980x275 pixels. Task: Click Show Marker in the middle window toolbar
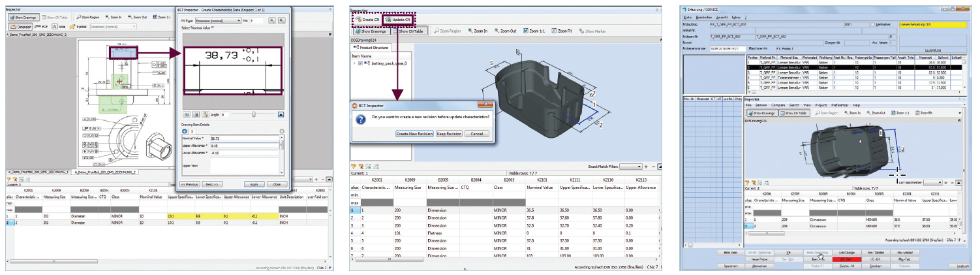[x=592, y=31]
